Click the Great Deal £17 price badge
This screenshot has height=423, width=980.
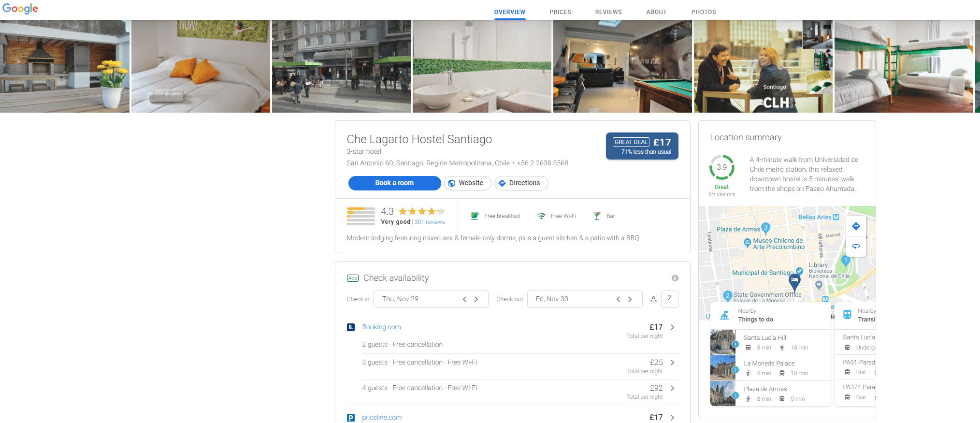click(x=642, y=146)
